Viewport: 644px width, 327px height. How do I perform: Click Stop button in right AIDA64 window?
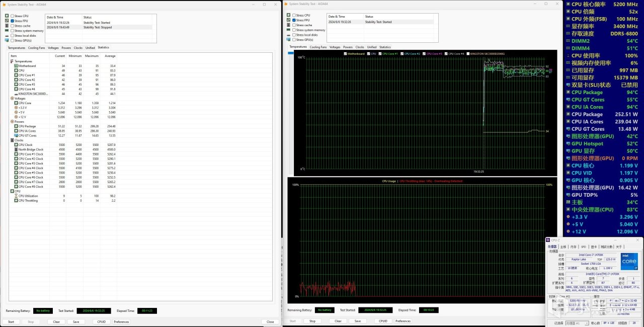pyautogui.click(x=312, y=321)
